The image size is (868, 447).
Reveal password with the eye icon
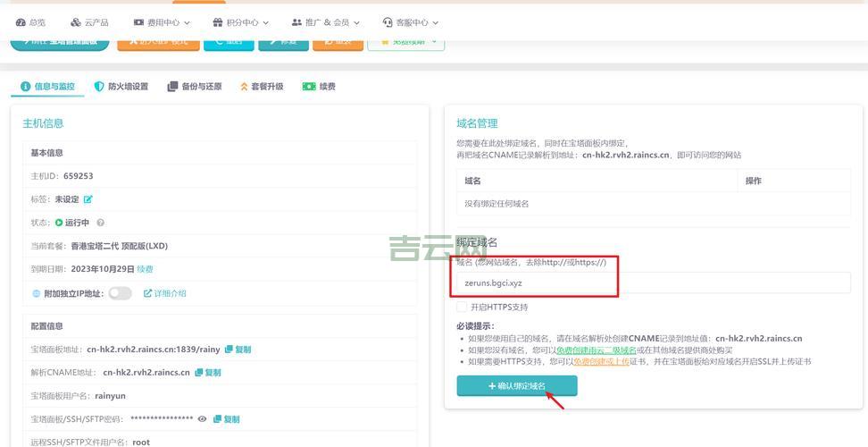pos(202,418)
